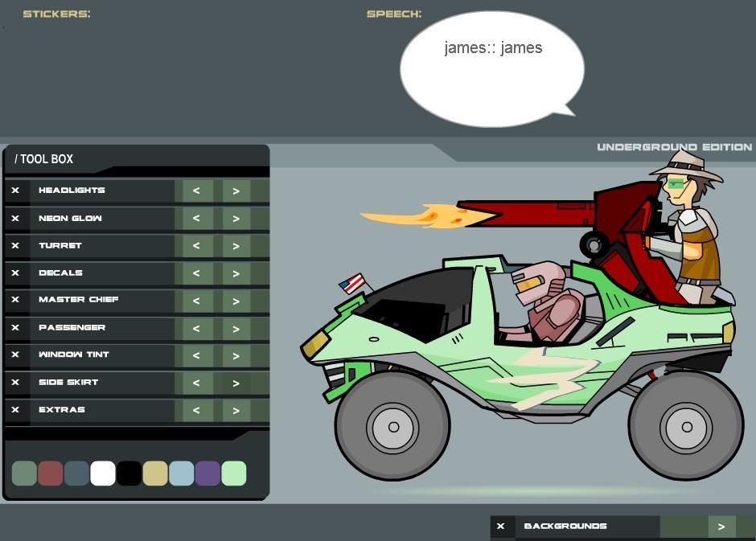Step Extras to previous option

tap(196, 411)
